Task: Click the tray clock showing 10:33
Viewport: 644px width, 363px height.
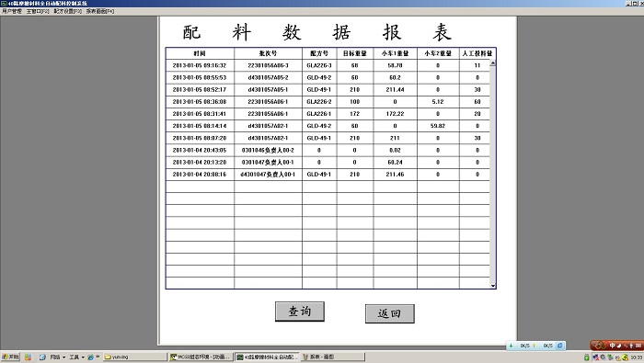Action: tap(637, 357)
